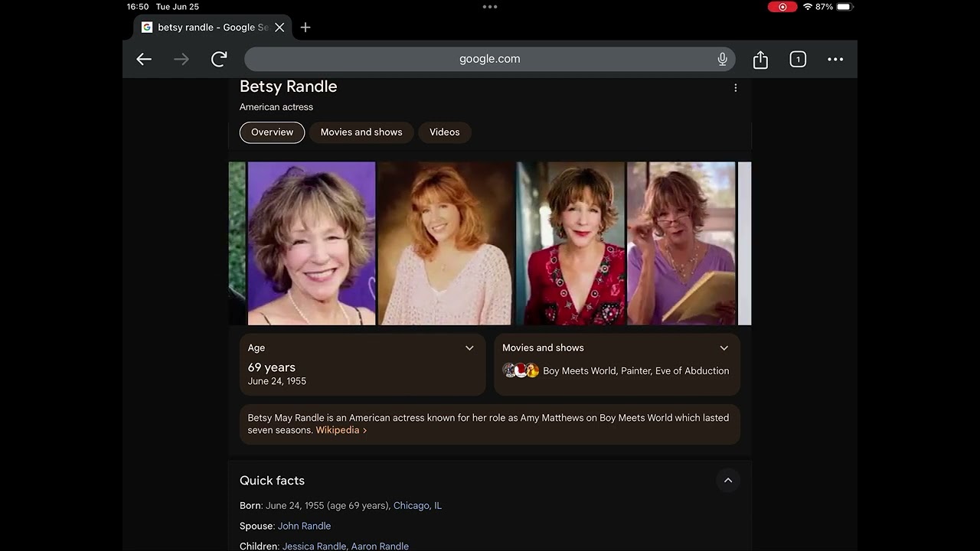Select the betsy randle browser tab

212,28
